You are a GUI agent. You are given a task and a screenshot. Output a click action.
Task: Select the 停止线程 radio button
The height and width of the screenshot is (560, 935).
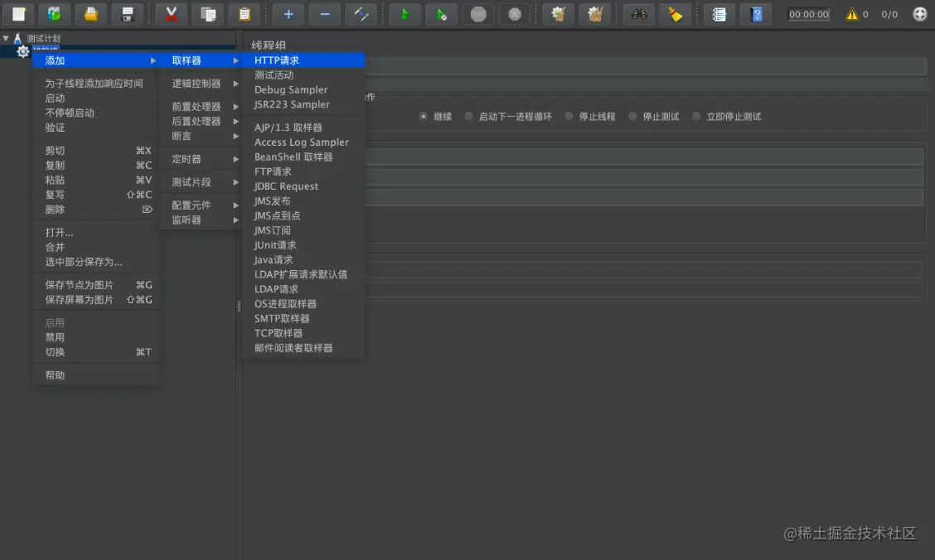point(569,116)
